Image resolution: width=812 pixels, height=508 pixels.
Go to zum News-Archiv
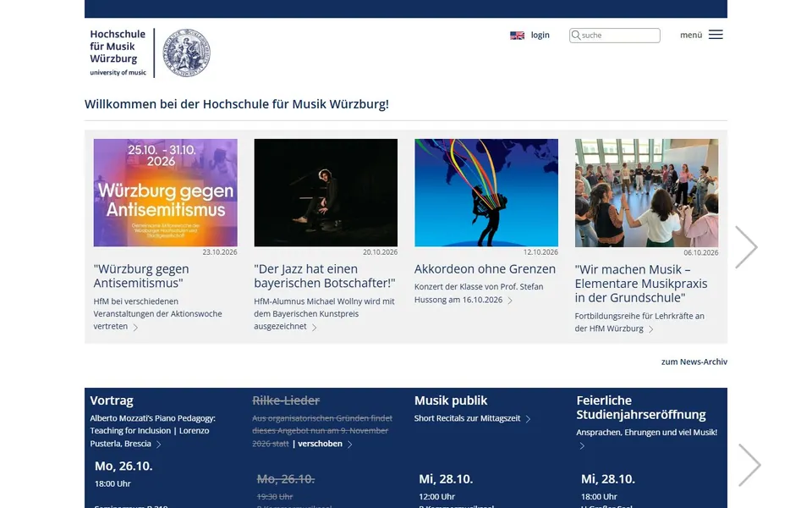click(694, 362)
